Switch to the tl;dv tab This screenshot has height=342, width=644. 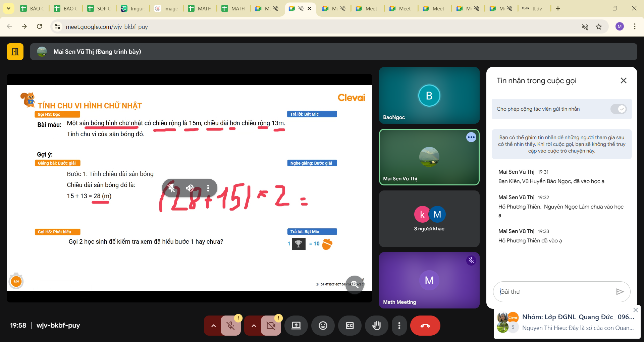tap(534, 8)
